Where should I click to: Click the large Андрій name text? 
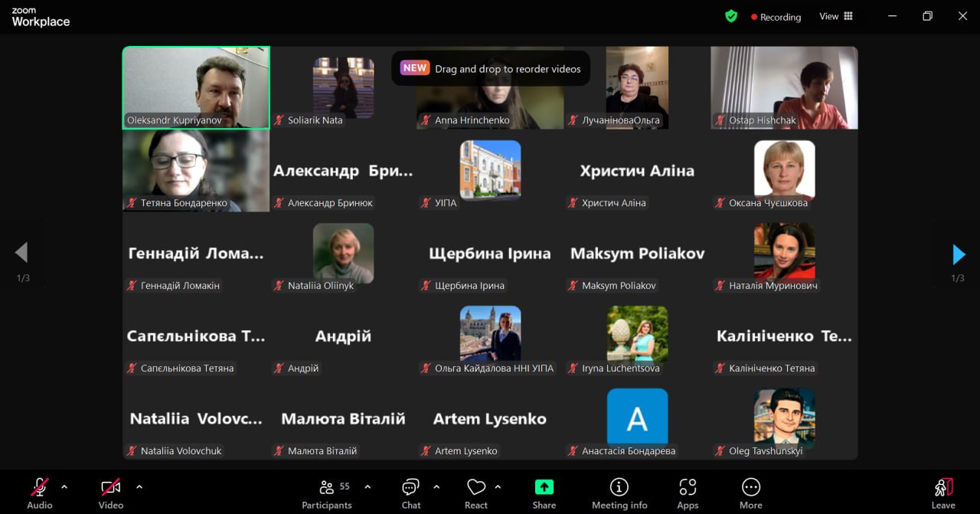[343, 336]
